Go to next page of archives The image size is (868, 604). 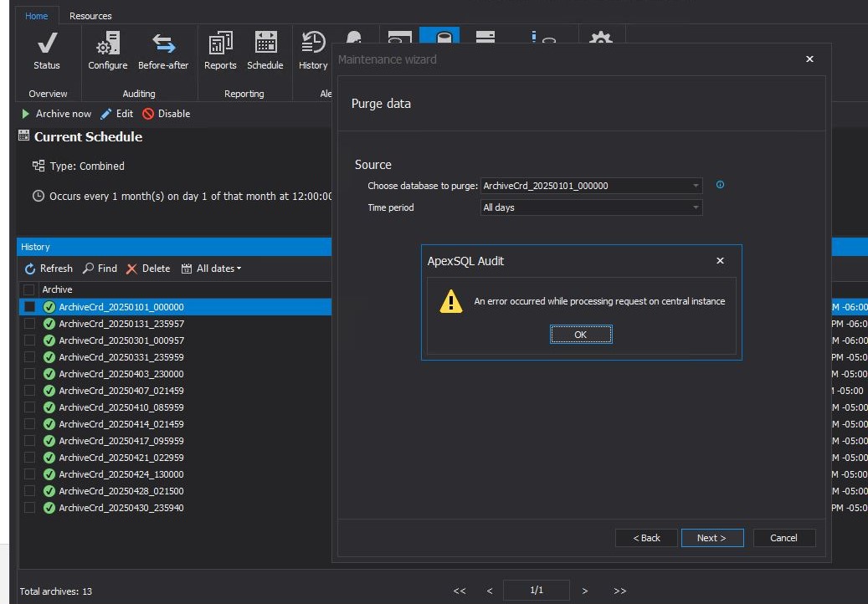click(x=584, y=591)
